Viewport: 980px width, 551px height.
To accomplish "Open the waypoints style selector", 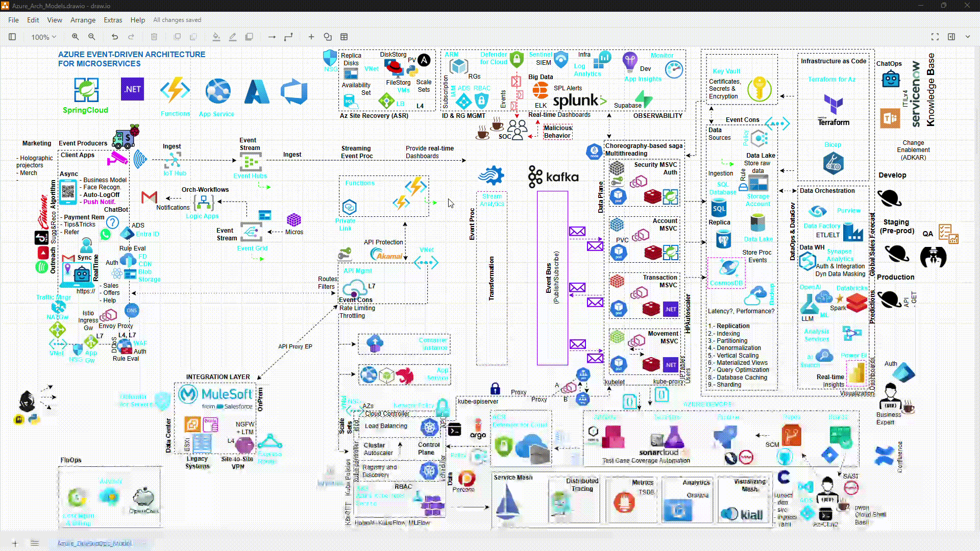I will tap(288, 37).
